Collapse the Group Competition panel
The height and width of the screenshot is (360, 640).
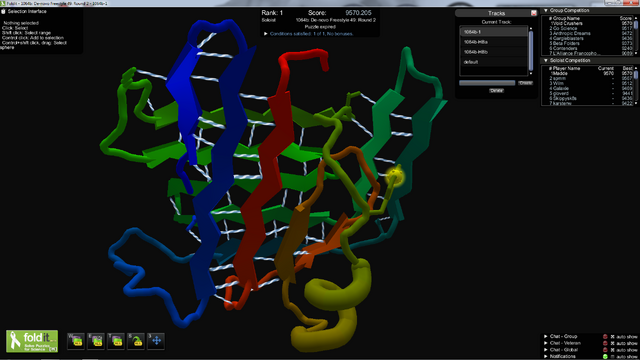[546, 10]
